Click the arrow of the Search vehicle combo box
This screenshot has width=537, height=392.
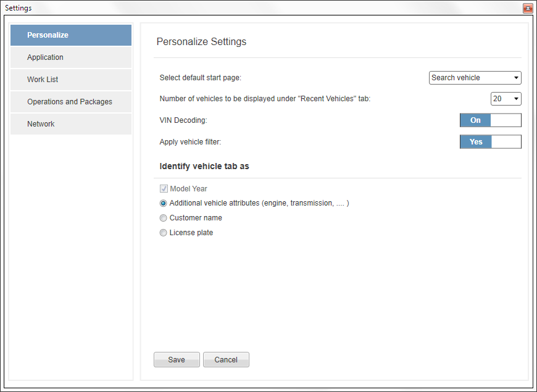516,78
